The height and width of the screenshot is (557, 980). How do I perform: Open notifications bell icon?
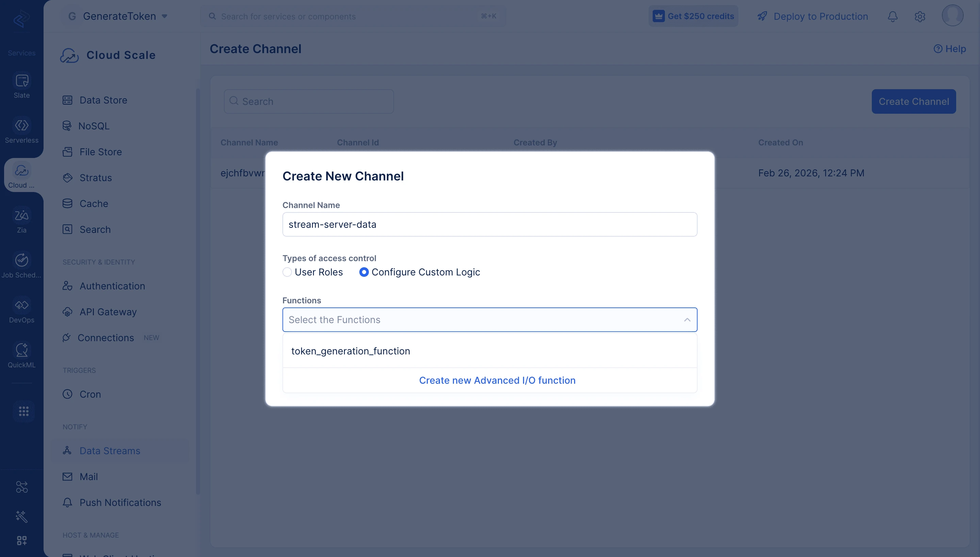click(x=893, y=16)
